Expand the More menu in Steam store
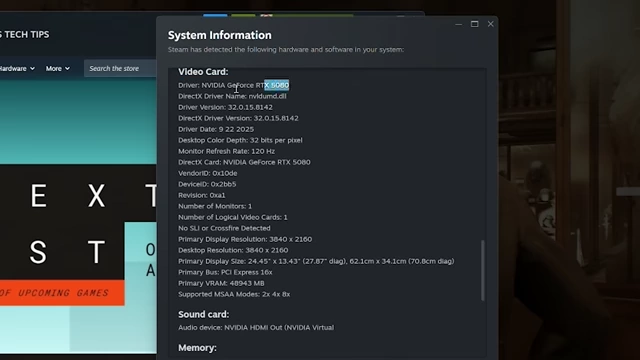The width and height of the screenshot is (640, 360). click(x=58, y=69)
